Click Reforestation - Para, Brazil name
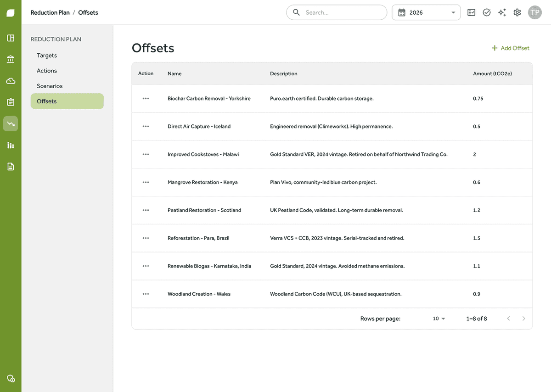Image resolution: width=551 pixels, height=392 pixels. coord(198,238)
